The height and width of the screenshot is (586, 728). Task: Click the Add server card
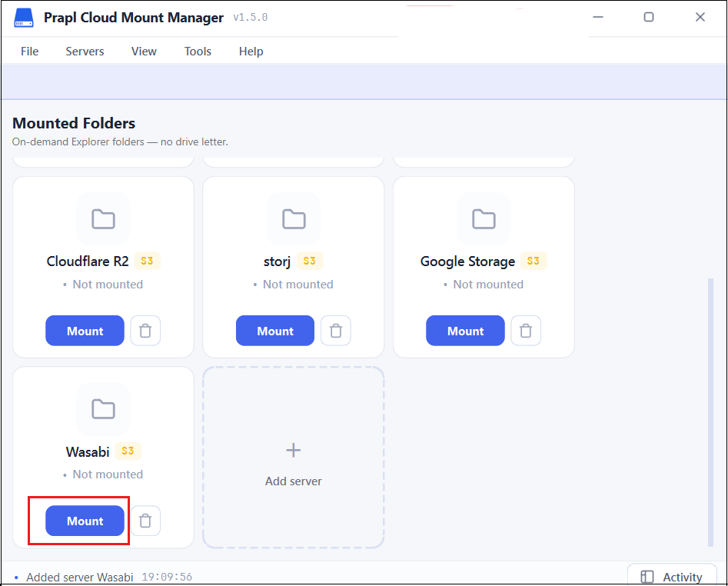tap(294, 458)
